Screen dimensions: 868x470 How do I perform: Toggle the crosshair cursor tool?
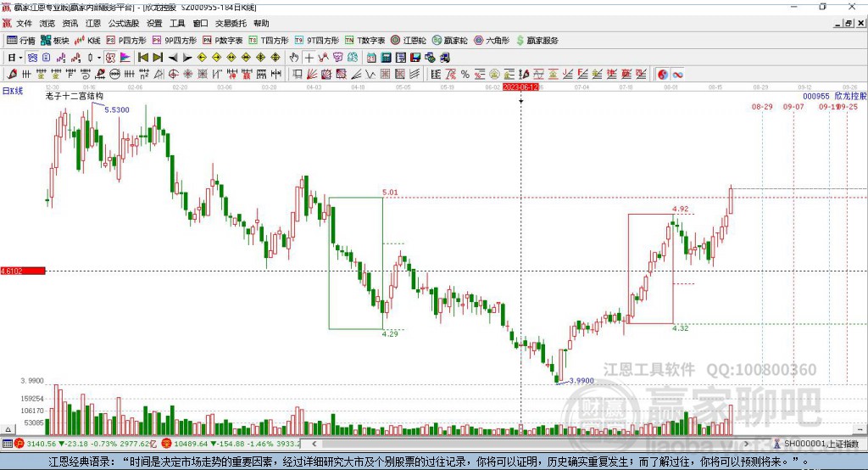point(309,57)
